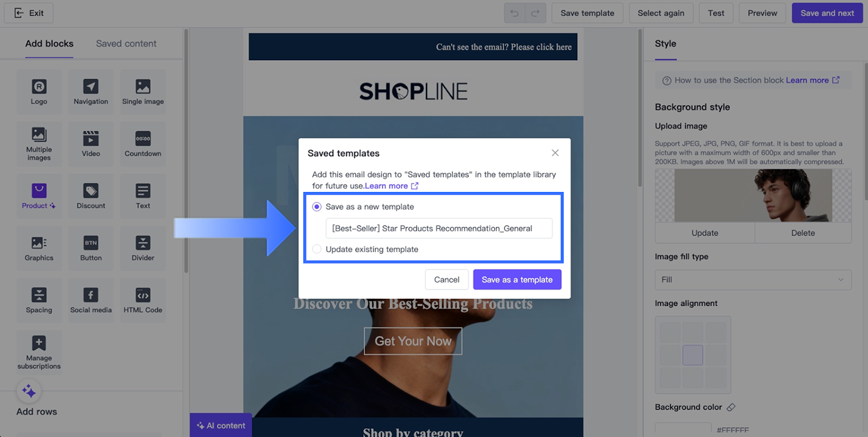Viewport: 868px width, 437px height.
Task: Click the template name input field
Action: (439, 228)
